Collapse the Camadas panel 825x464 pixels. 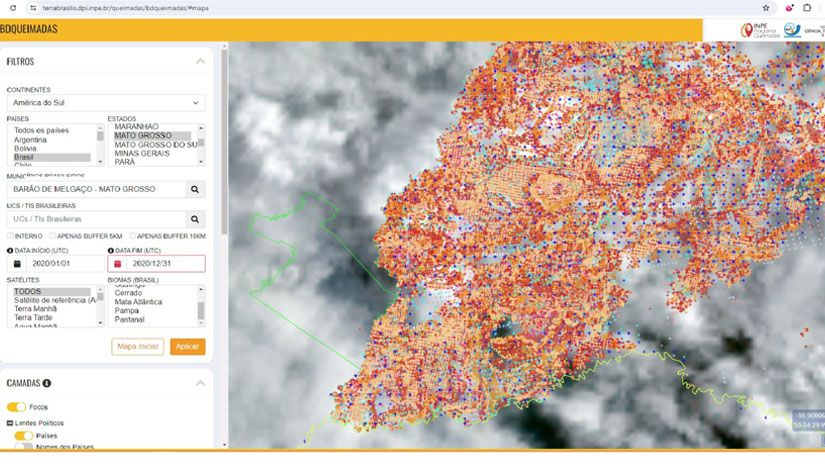click(200, 383)
